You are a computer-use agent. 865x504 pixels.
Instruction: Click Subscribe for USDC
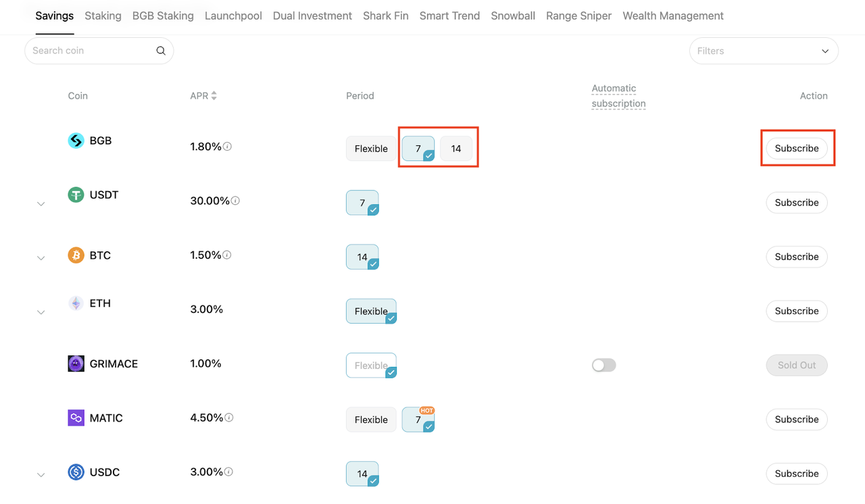point(796,474)
